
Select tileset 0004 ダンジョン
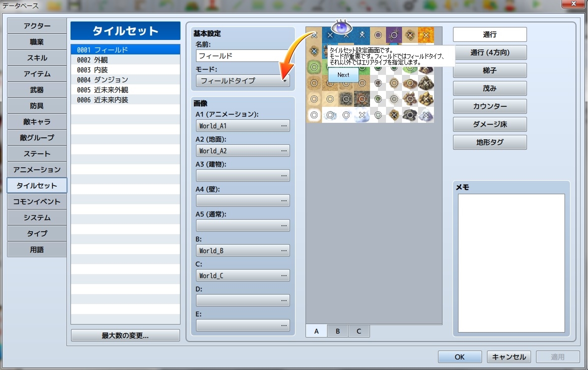click(x=125, y=80)
